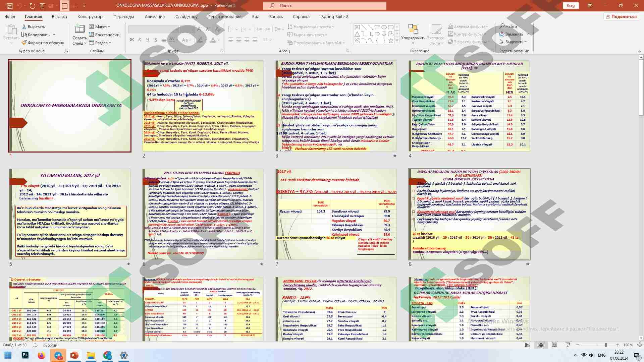Click the ENG input language indicator

pos(602,355)
